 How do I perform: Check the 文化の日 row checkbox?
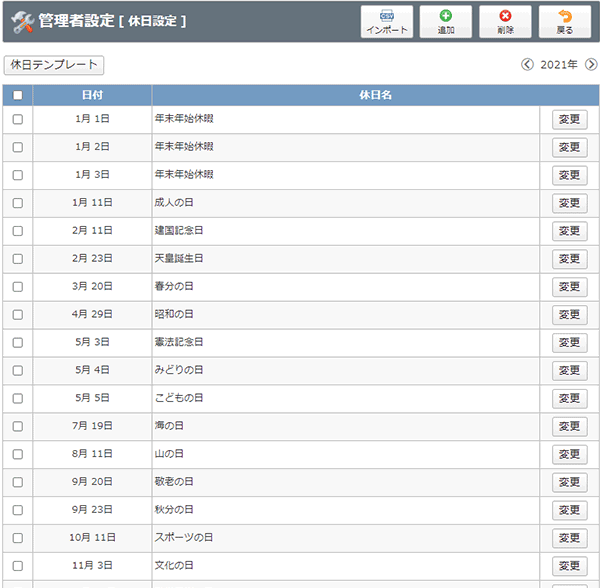coord(18,566)
